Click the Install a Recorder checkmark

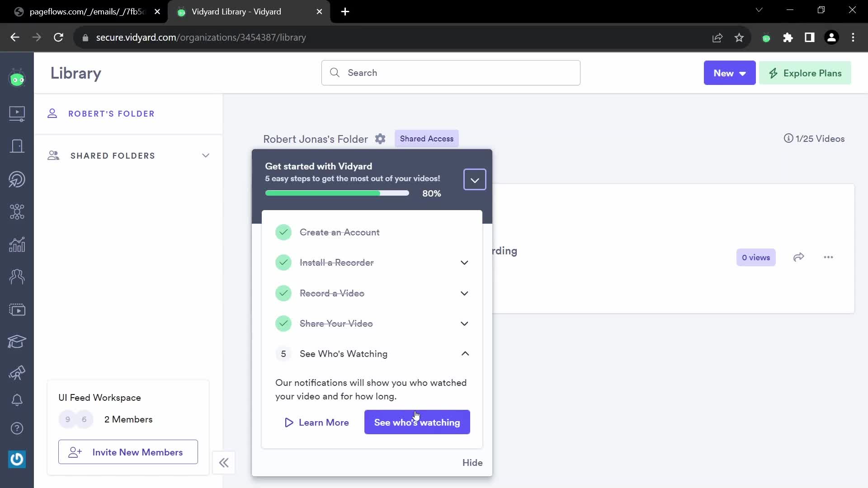click(283, 263)
